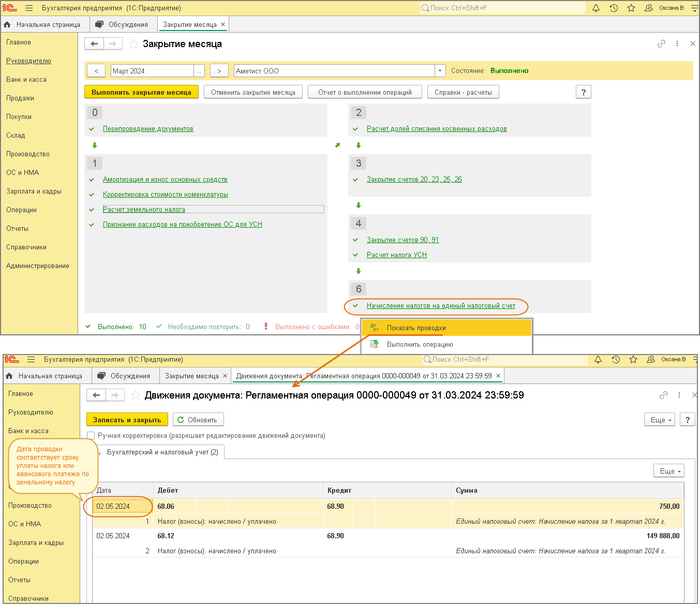Go back from Движения документа form
This screenshot has width=700, height=605.
[96, 395]
